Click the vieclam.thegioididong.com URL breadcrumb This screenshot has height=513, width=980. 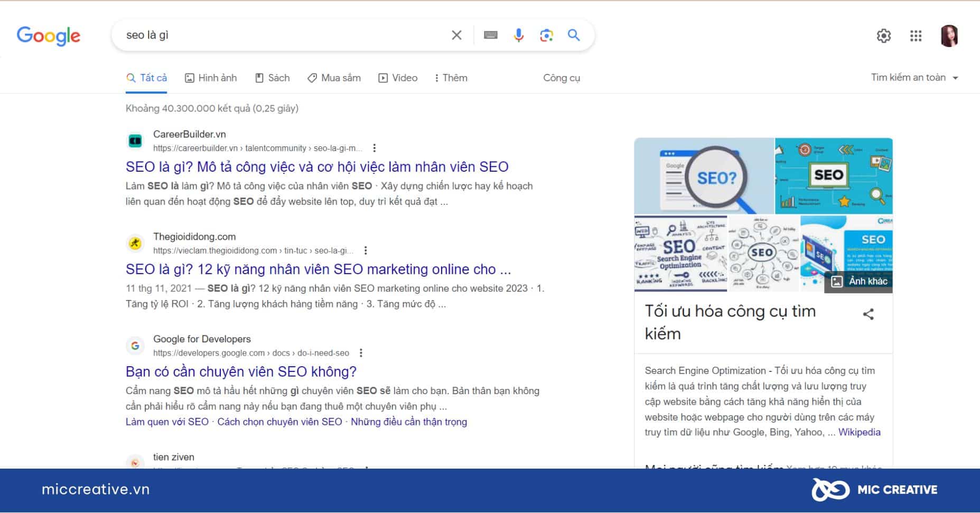click(x=253, y=251)
